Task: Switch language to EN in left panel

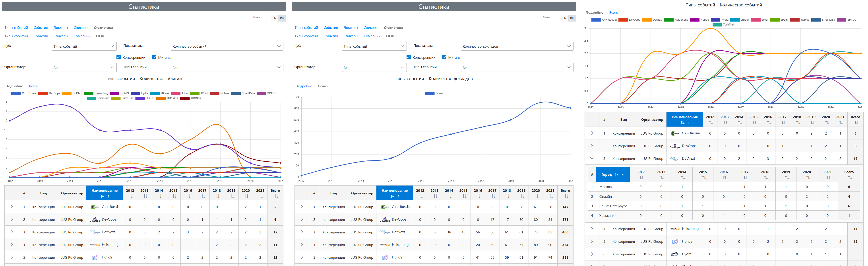Action: [x=274, y=18]
